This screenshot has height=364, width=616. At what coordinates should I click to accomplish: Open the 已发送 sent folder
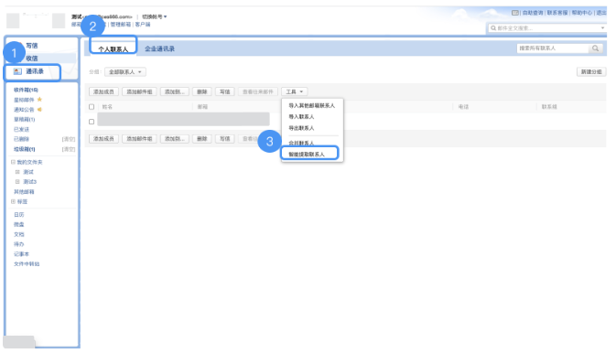click(x=22, y=129)
